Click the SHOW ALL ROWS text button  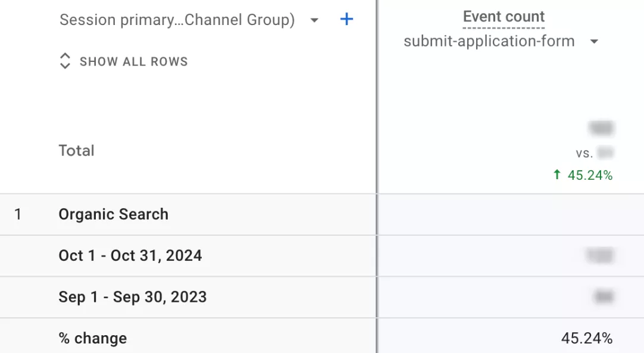tap(133, 61)
